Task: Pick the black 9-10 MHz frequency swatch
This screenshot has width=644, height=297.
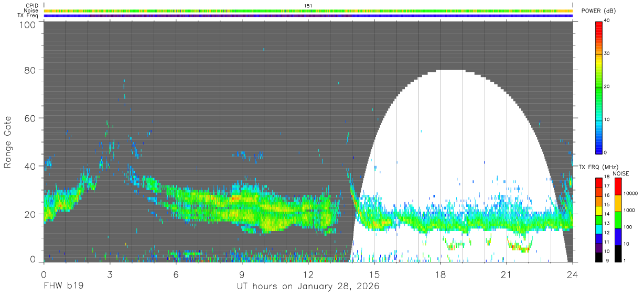Action: (x=599, y=257)
